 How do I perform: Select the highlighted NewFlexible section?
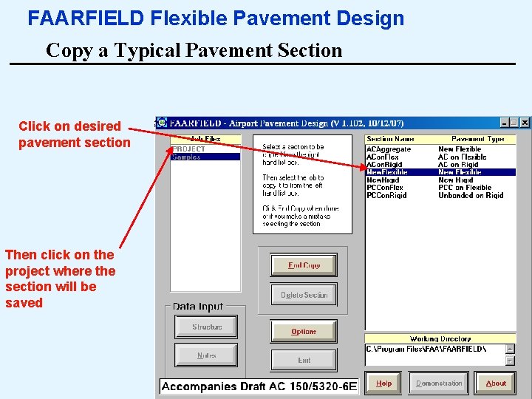(x=440, y=172)
